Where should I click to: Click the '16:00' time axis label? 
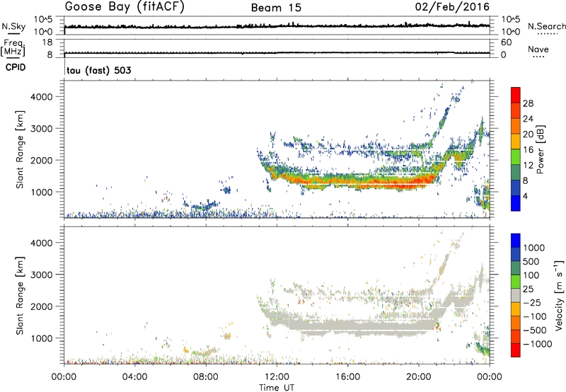(x=347, y=377)
